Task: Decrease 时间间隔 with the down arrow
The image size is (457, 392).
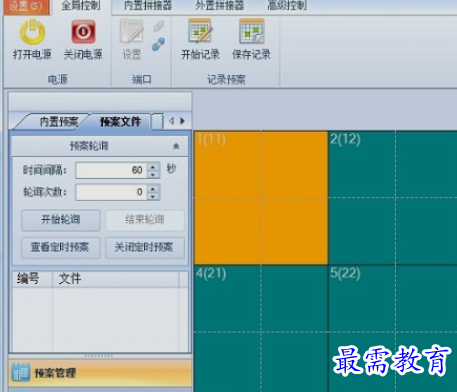Action: 153,175
